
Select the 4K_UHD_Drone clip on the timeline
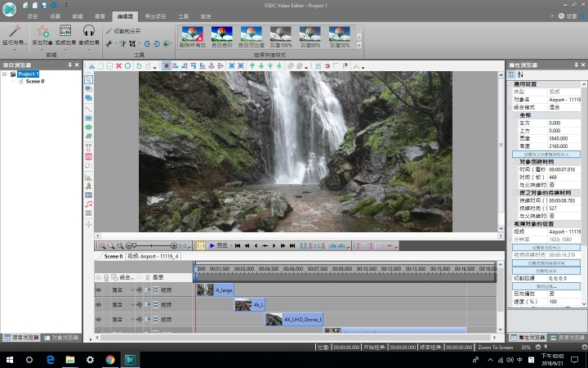pos(294,319)
